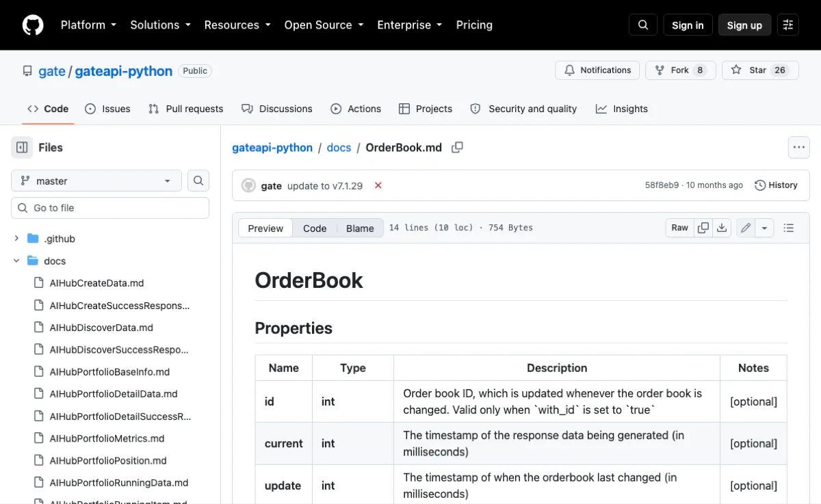Click the pencil edit file icon

tap(746, 228)
